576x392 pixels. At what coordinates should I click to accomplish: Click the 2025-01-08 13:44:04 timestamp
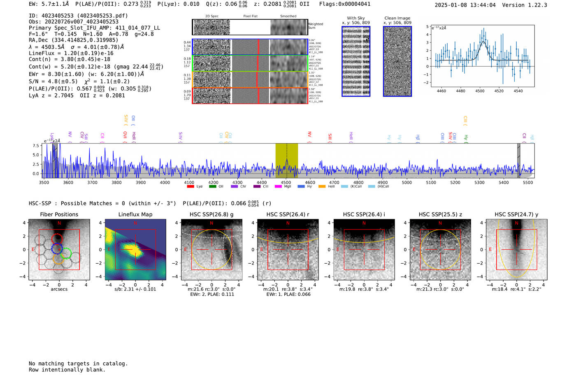(x=465, y=5)
